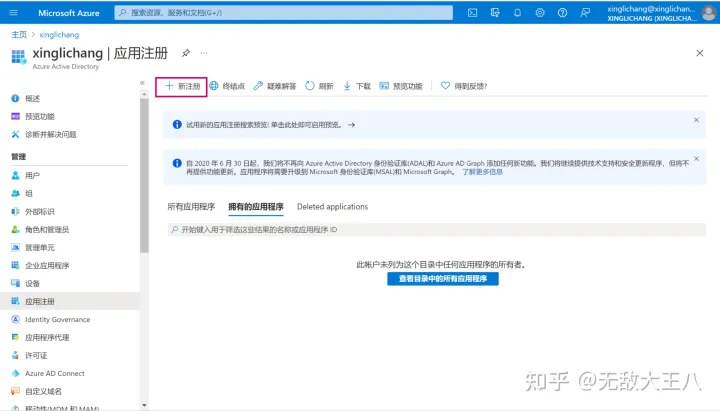720x411 pixels.
Task: Click the application name filter search box
Action: [x=434, y=230]
